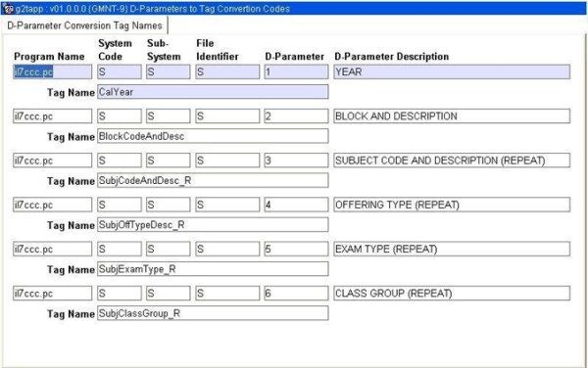Click the Sub-System field in the YEAR row
The height and width of the screenshot is (368, 588).
168,71
